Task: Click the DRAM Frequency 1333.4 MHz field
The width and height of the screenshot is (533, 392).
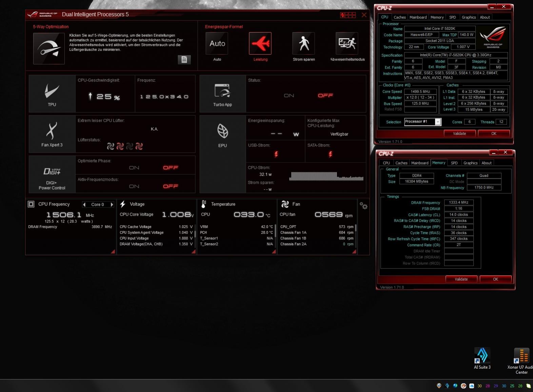Action: [459, 202]
